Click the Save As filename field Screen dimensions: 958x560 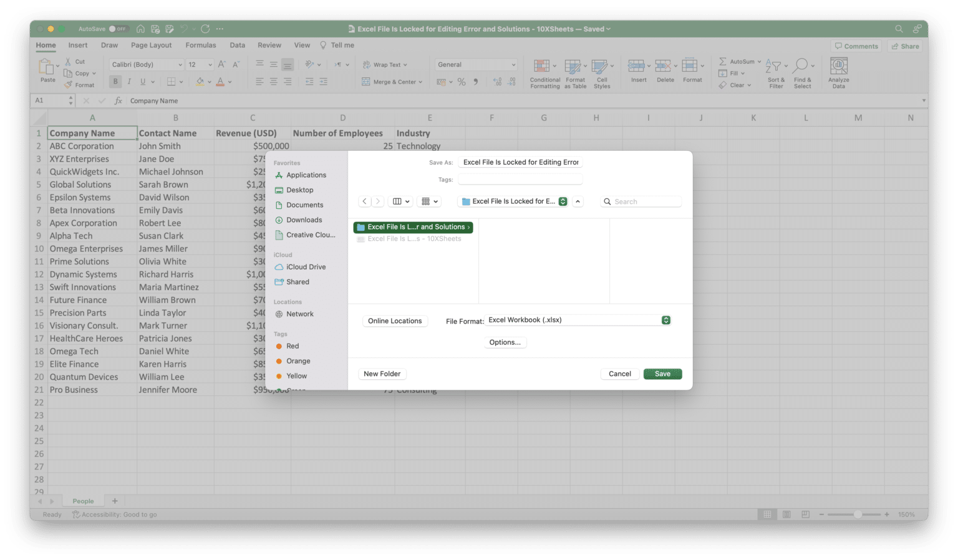point(520,162)
